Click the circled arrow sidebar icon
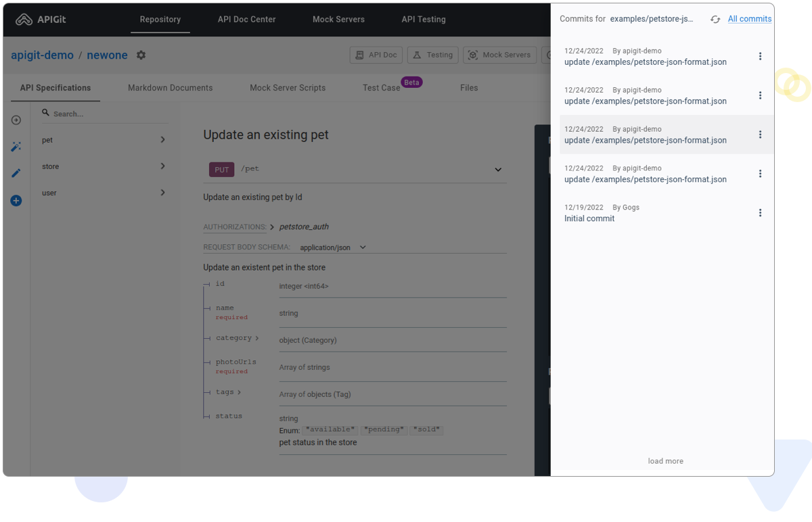Image resolution: width=812 pixels, height=522 pixels. [16, 120]
